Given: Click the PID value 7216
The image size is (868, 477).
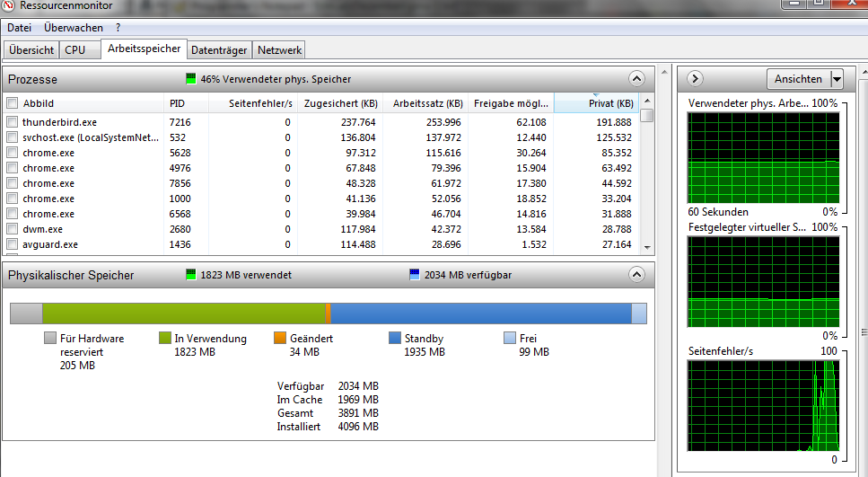Looking at the screenshot, I should coord(180,122).
